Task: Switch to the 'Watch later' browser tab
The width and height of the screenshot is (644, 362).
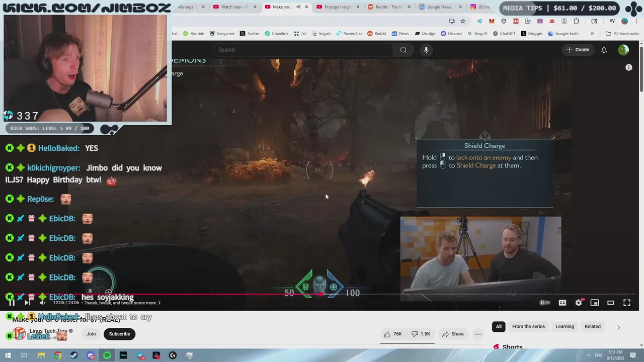Action: click(234, 7)
